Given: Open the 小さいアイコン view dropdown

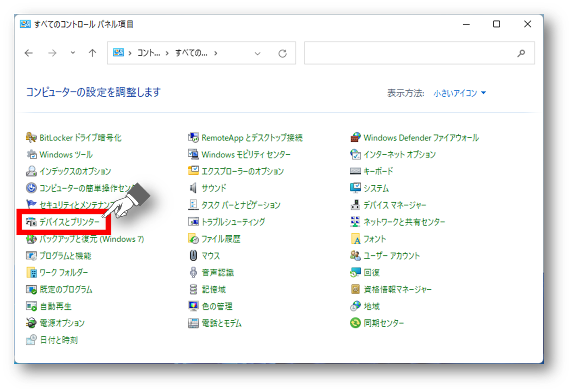Looking at the screenshot, I should click(460, 93).
